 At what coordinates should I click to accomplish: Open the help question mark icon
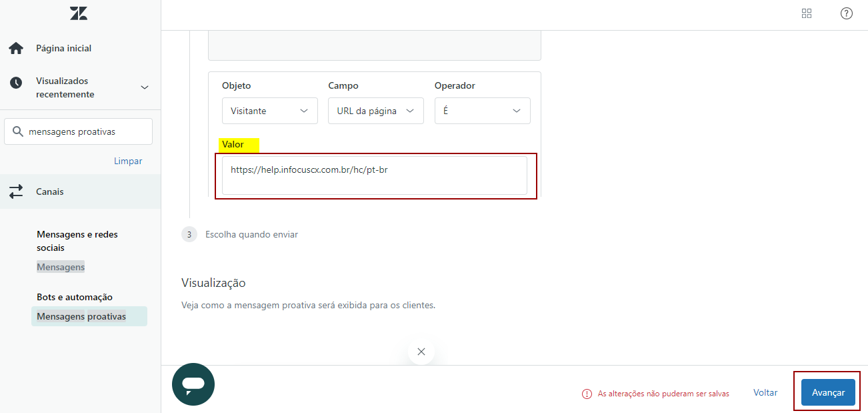click(846, 13)
